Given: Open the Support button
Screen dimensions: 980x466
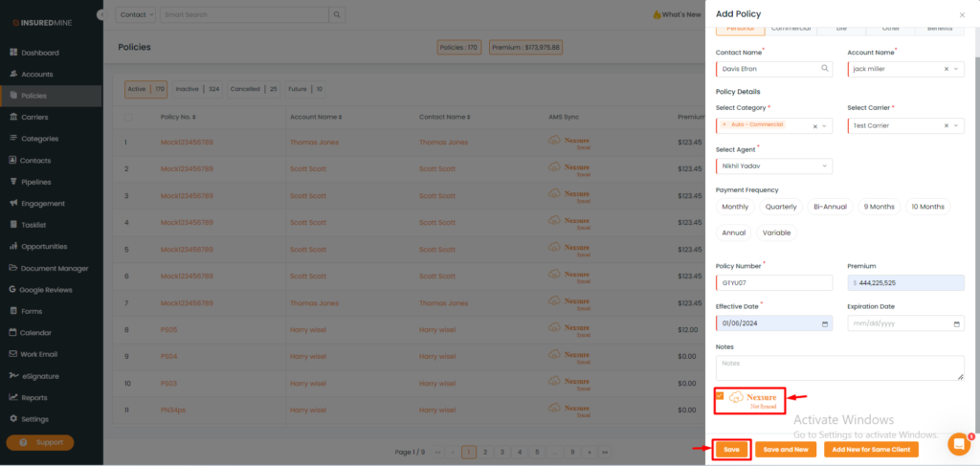Looking at the screenshot, I should tap(40, 442).
